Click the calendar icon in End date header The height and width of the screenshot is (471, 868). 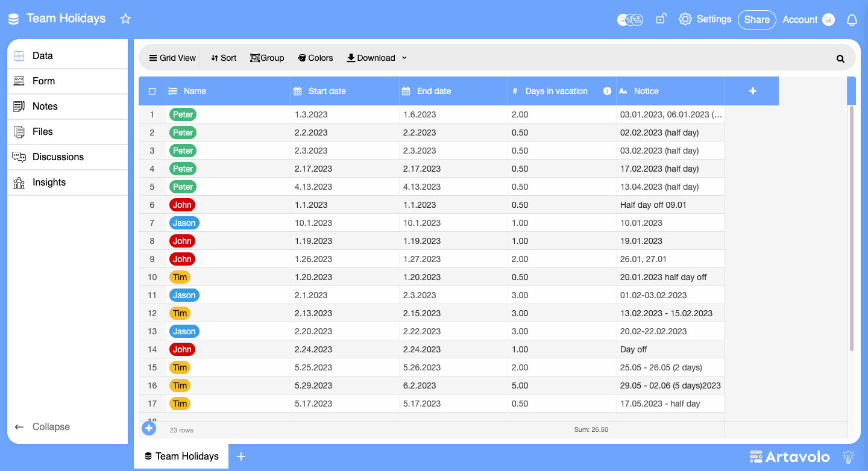point(406,91)
